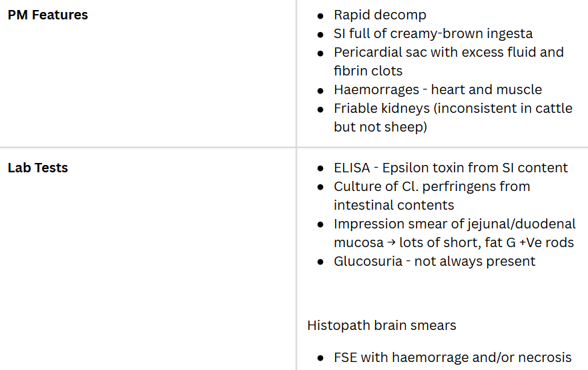The width and height of the screenshot is (588, 370).
Task: Click the "SI full of creamy-brown ingesta" line
Action: pyautogui.click(x=433, y=33)
